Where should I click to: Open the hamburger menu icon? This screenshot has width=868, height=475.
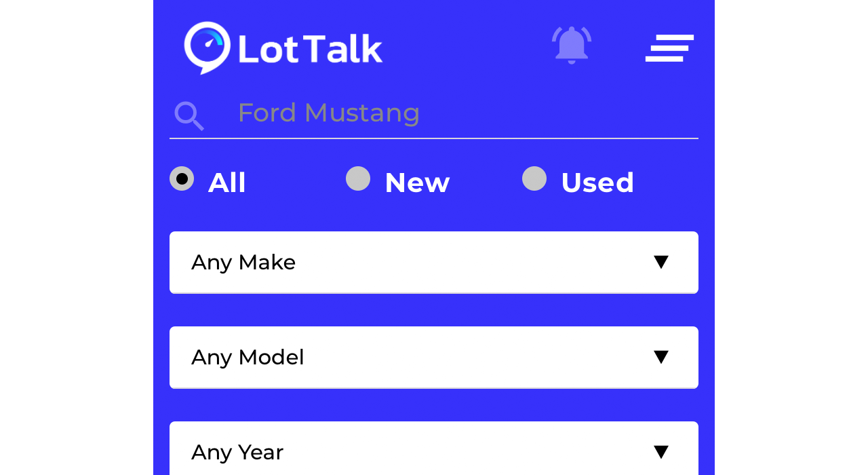pos(669,48)
